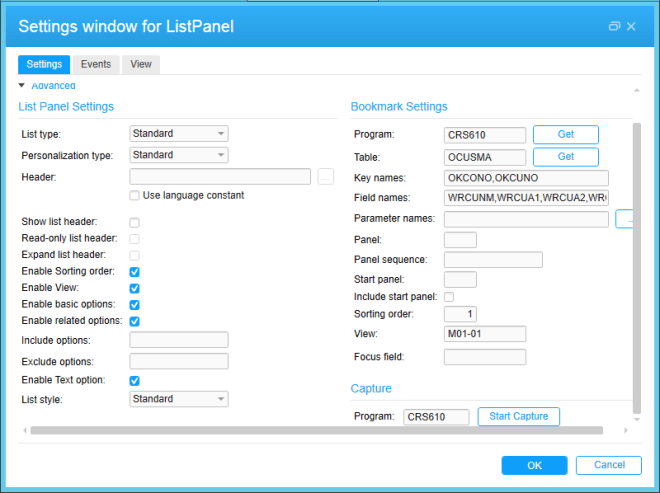Click into the Key names input field
The width and height of the screenshot is (660, 493).
526,177
